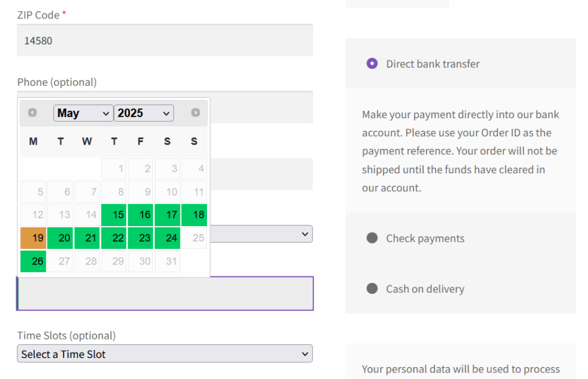Pick May 15 on the calendar

tap(114, 215)
